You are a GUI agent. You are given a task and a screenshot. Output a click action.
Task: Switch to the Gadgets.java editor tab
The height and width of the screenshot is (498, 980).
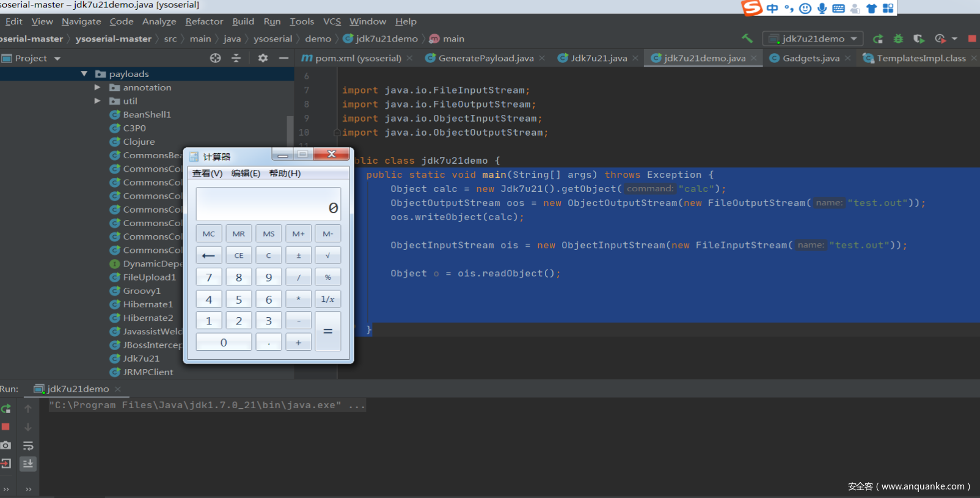[x=810, y=58]
